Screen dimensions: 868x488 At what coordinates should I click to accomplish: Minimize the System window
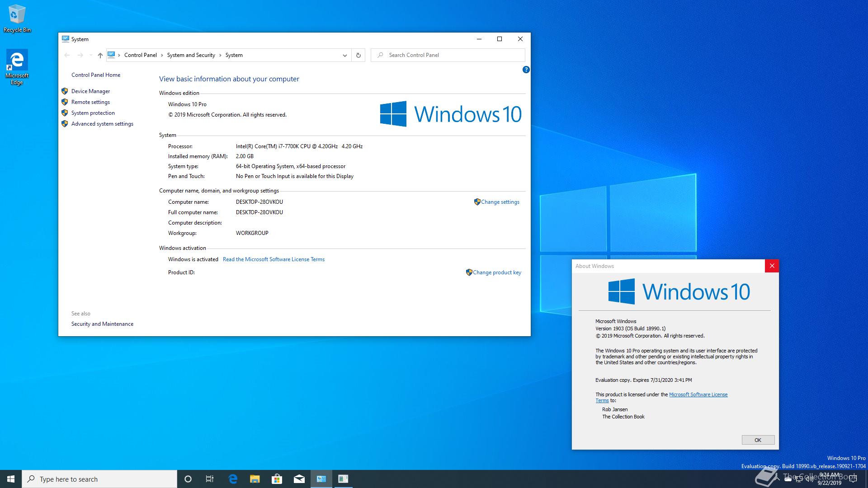coord(479,39)
